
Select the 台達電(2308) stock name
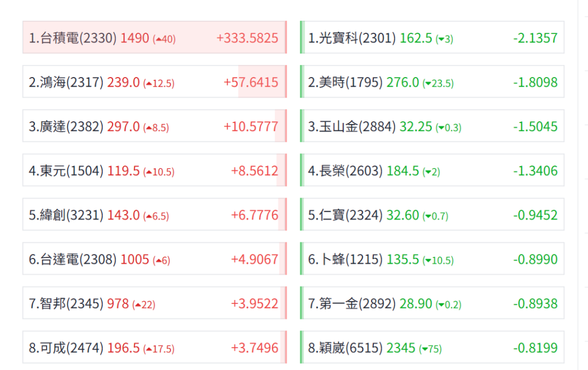point(73,260)
